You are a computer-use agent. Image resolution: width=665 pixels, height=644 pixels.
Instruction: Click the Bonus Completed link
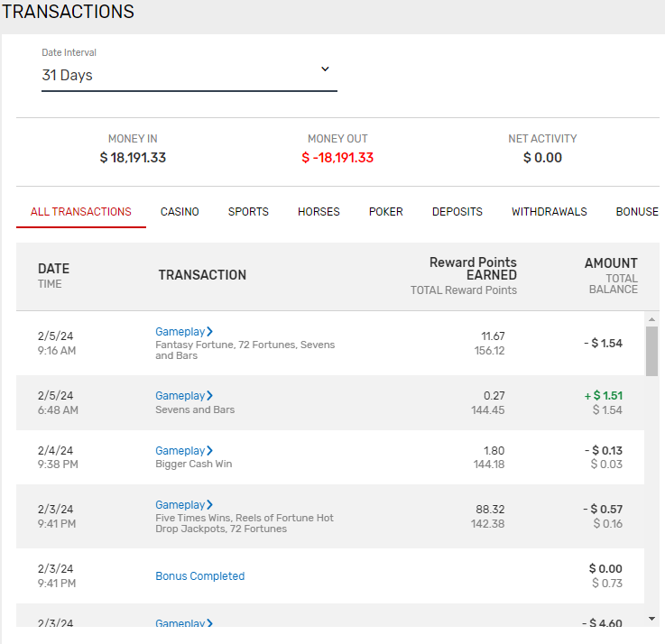click(199, 576)
